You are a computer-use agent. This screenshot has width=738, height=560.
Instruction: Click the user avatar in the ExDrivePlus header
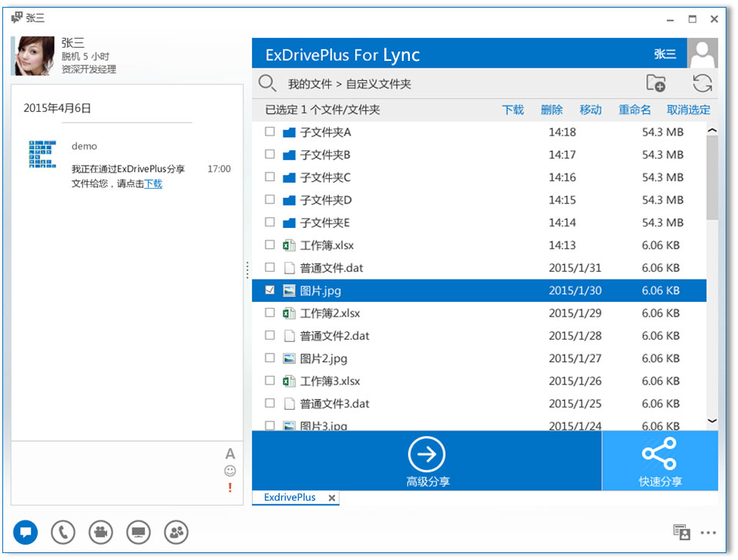point(703,53)
